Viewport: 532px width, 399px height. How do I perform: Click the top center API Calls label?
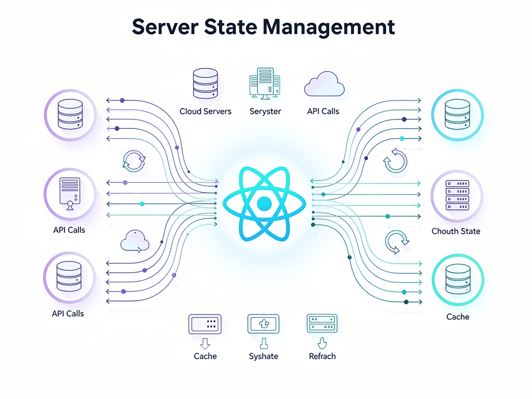[323, 111]
